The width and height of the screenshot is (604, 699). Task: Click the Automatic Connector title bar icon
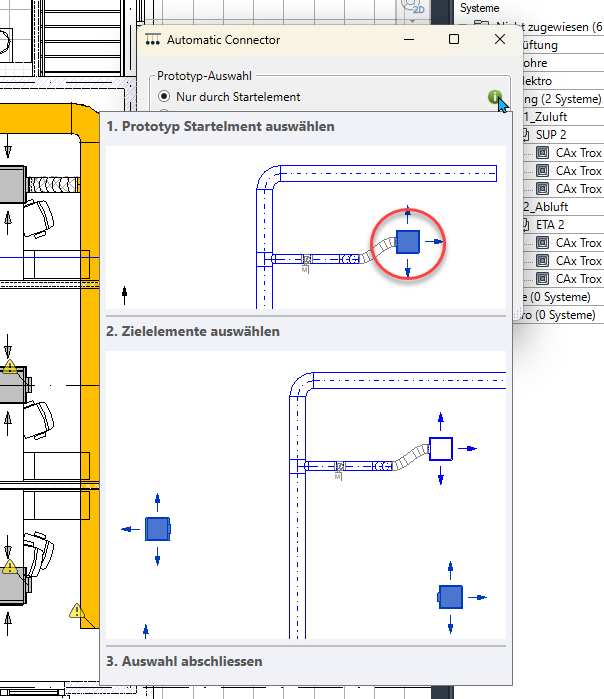pyautogui.click(x=153, y=40)
